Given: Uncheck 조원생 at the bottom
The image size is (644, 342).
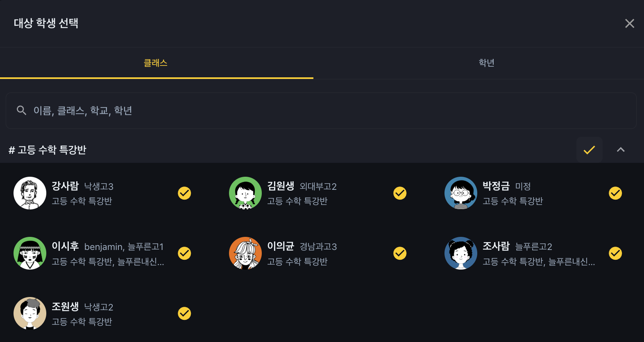Looking at the screenshot, I should point(184,313).
